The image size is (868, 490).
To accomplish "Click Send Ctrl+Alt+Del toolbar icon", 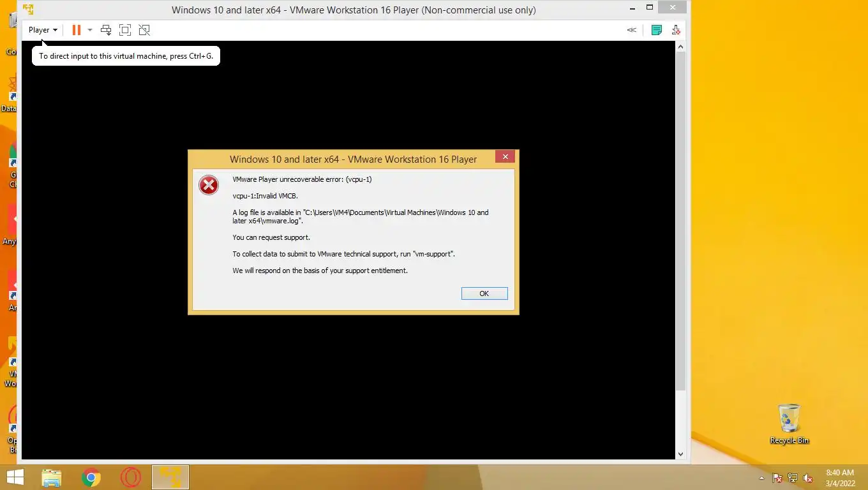I will coord(106,30).
